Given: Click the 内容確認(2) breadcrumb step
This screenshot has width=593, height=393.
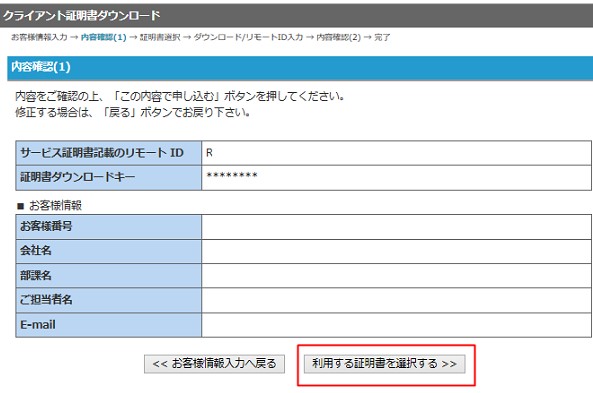Looking at the screenshot, I should 338,37.
